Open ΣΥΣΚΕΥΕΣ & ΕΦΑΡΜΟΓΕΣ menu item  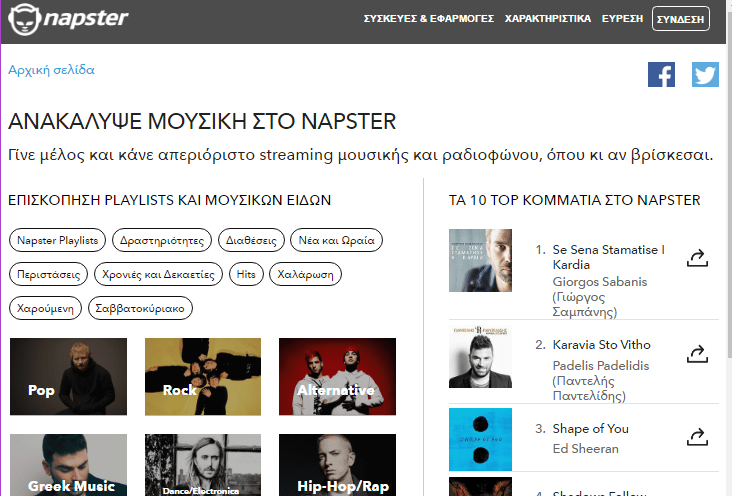429,19
